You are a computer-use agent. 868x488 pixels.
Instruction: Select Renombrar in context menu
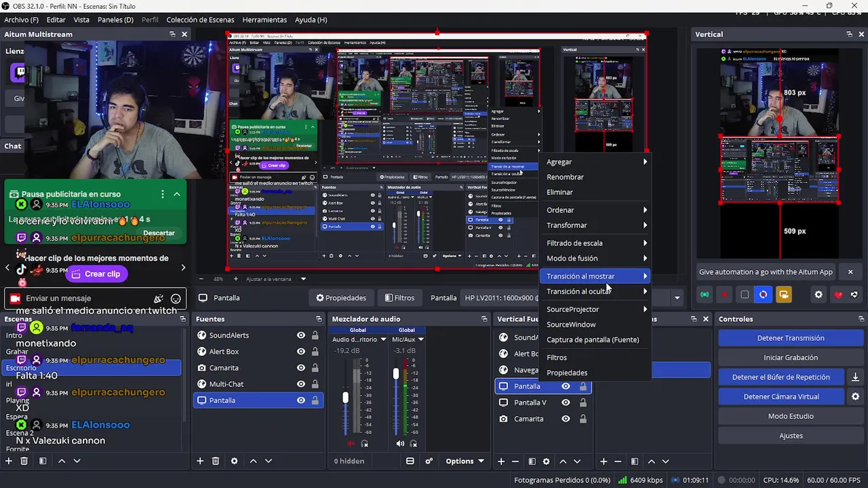(595, 177)
